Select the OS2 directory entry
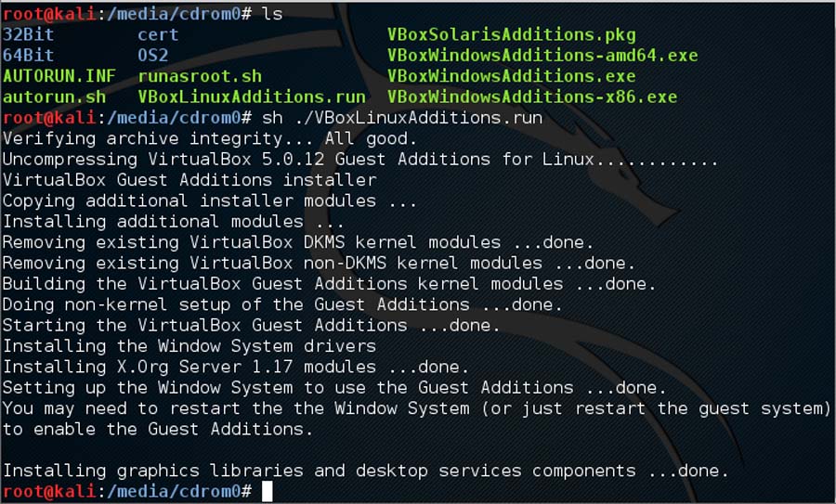Image resolution: width=836 pixels, height=504 pixels. coord(153,56)
